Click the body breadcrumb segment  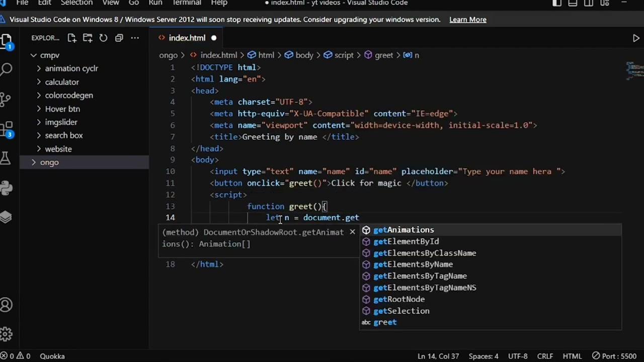pyautogui.click(x=299, y=55)
